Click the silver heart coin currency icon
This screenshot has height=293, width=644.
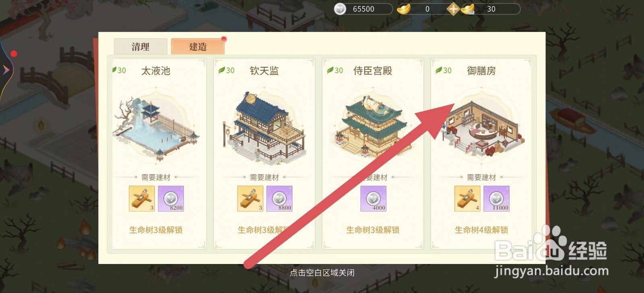340,9
